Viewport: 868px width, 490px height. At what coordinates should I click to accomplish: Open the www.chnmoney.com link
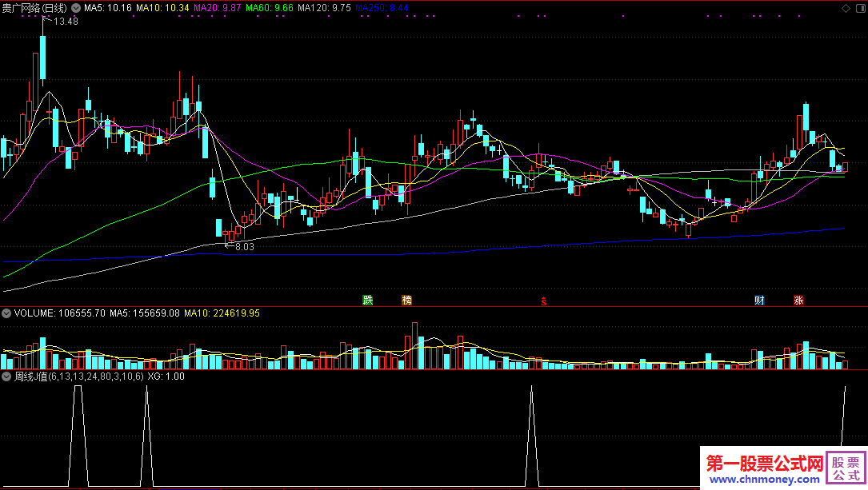click(765, 479)
